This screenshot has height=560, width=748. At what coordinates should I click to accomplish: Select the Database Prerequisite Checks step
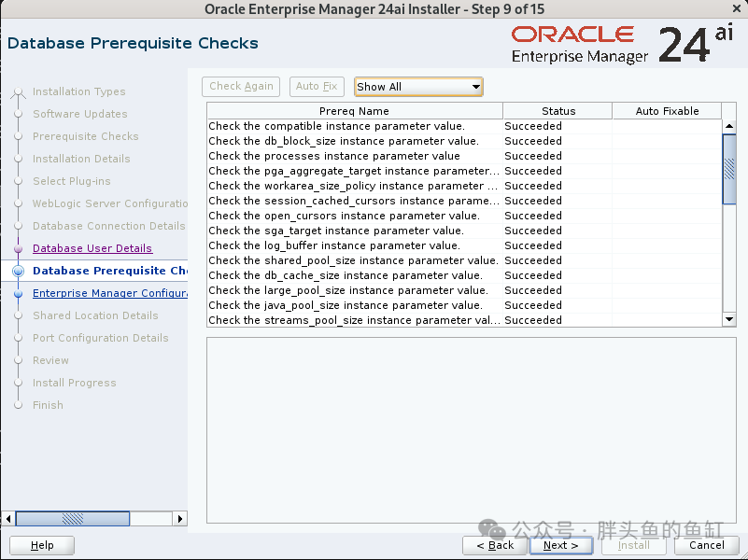(110, 271)
